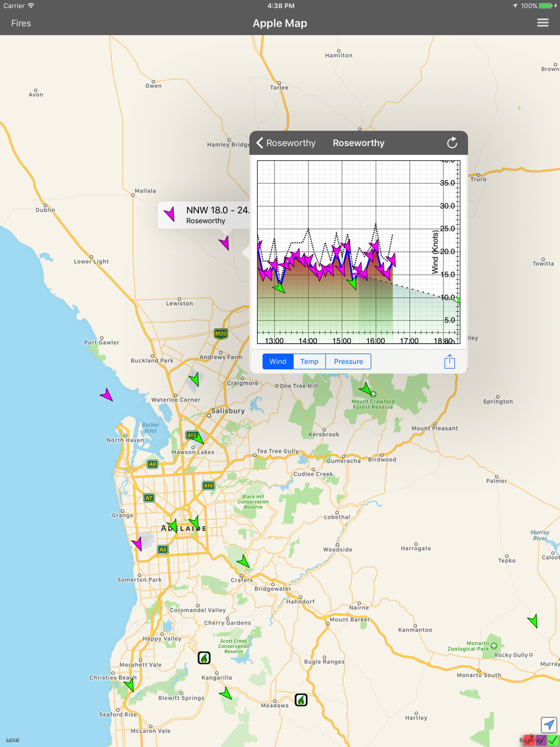
Task: Refresh the Roseworthy weather chart
Action: tap(452, 143)
